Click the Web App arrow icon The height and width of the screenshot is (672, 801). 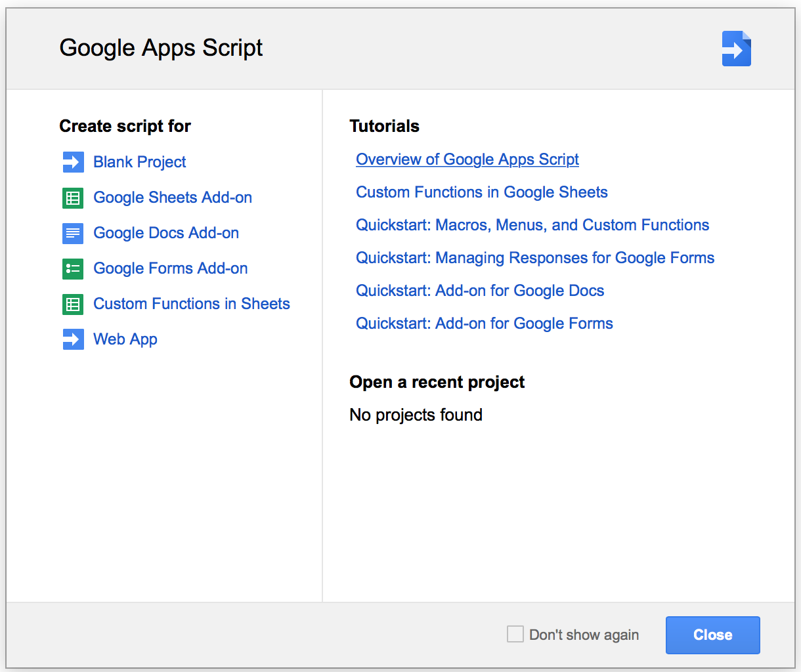click(x=73, y=339)
